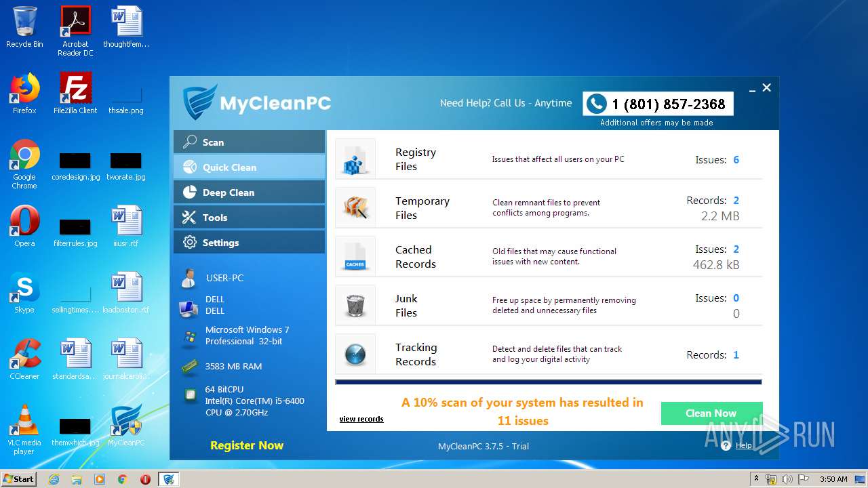This screenshot has height=488, width=868.
Task: Click the RAM memory icon
Action: pos(189,367)
